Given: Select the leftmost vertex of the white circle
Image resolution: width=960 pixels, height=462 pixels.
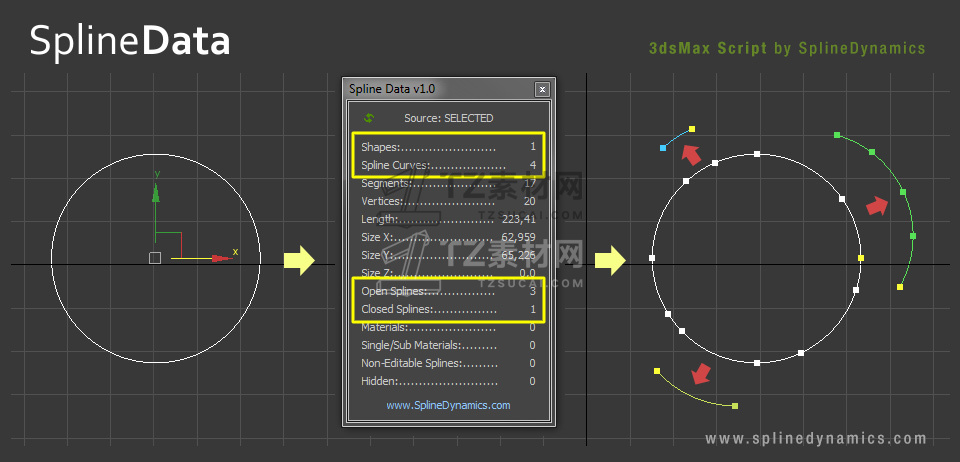Looking at the screenshot, I should pyautogui.click(x=652, y=258).
